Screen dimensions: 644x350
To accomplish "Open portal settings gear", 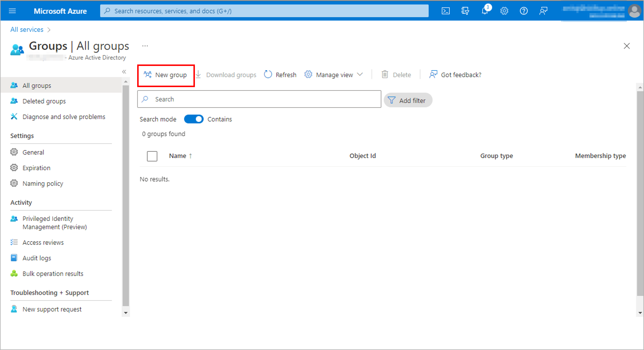I will (x=504, y=11).
